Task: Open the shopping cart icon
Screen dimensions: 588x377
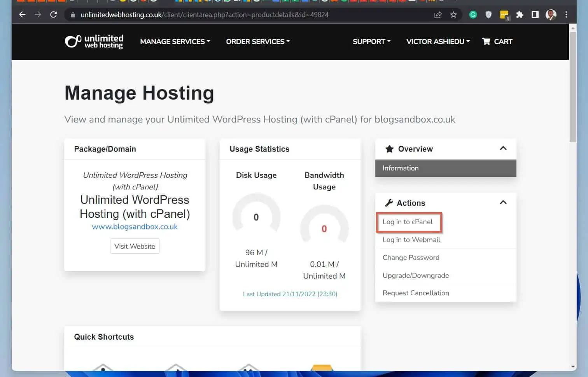Action: pyautogui.click(x=486, y=41)
